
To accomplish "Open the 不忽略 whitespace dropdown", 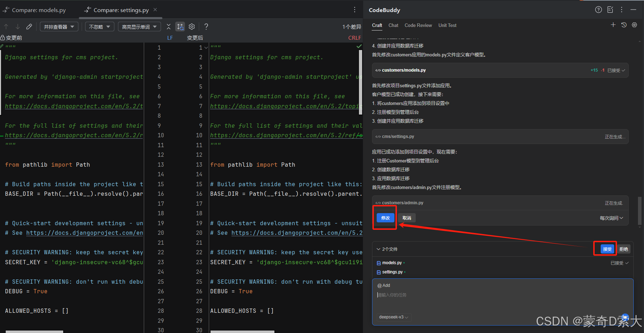I will pos(99,27).
